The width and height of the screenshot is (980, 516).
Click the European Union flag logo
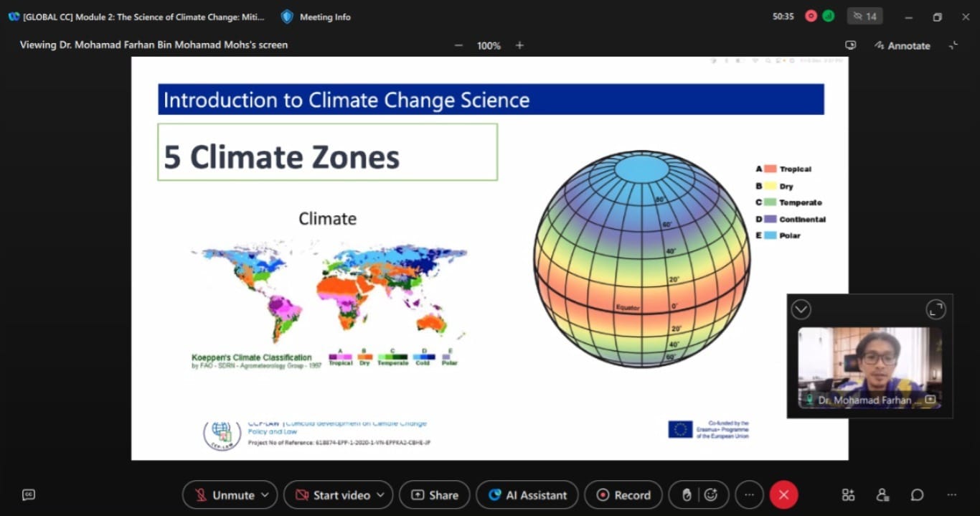tap(680, 429)
